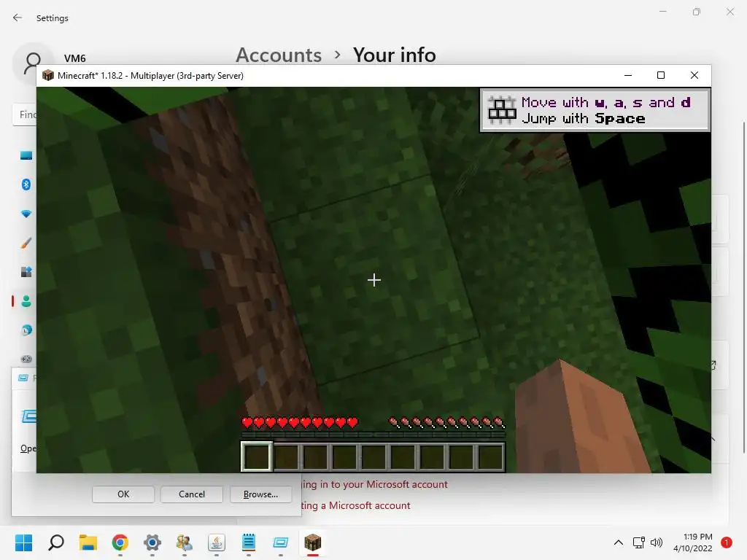Select the last hotbar slot in Minecraft

click(x=490, y=456)
